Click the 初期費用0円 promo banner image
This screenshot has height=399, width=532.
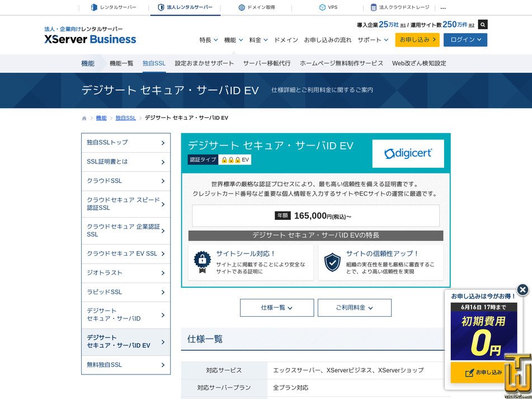pos(484,332)
